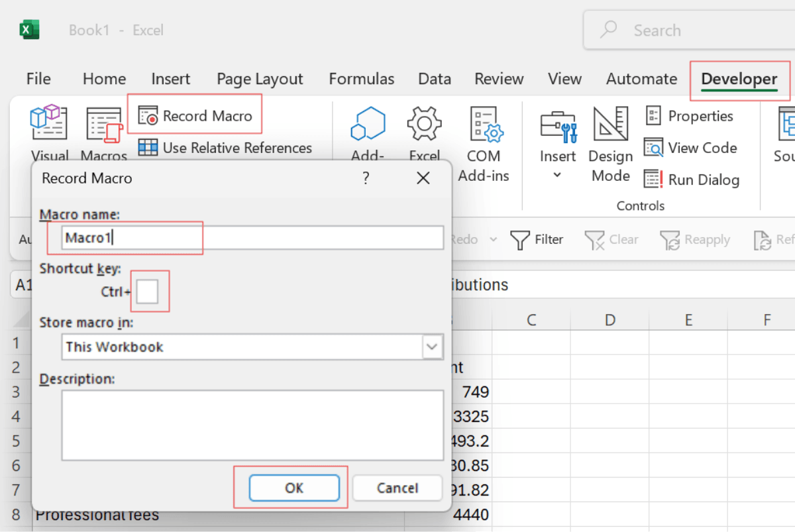Open the Review tab
This screenshot has height=532, width=795.
[x=500, y=79]
